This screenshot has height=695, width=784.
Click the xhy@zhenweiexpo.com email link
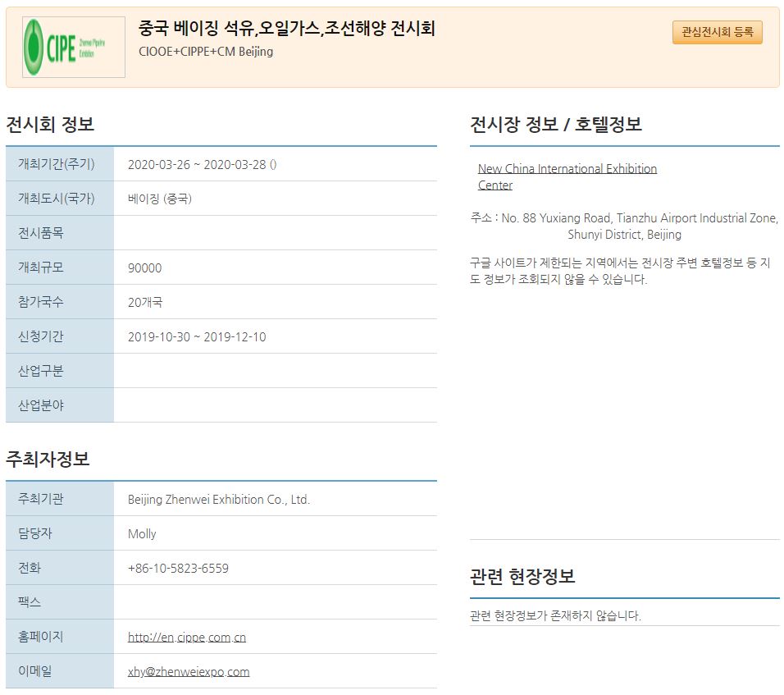189,671
